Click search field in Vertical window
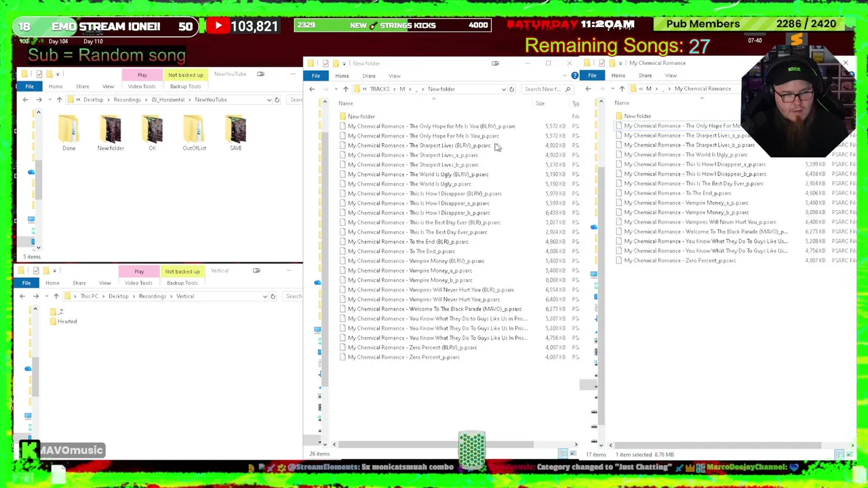Viewport: 868px width, 488px height. [x=294, y=296]
